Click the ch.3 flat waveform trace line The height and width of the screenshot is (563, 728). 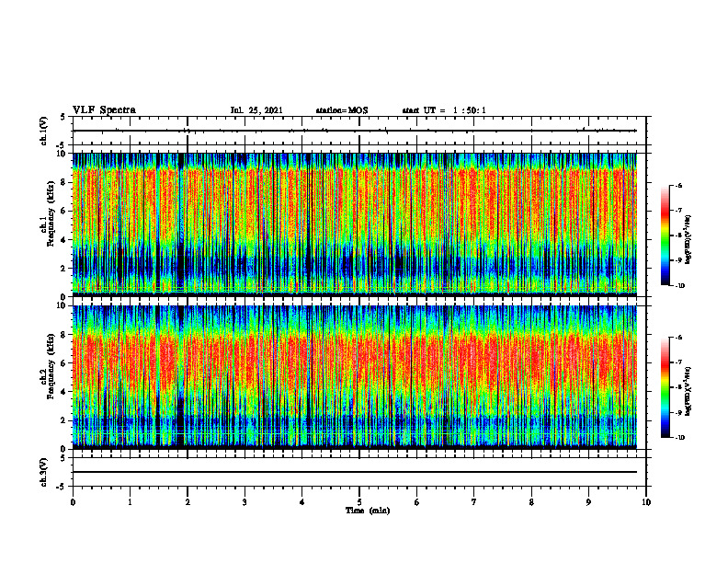tap(355, 472)
